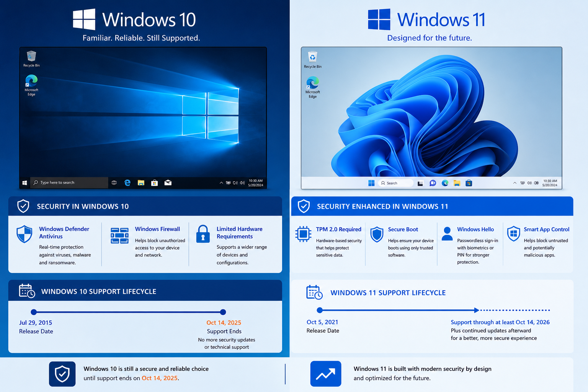Click the shield icon beside Security Enhanced in Windows 11
Viewport: 588px width, 392px height.
click(x=304, y=206)
